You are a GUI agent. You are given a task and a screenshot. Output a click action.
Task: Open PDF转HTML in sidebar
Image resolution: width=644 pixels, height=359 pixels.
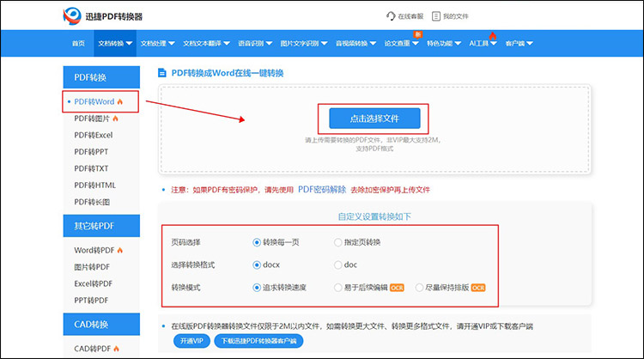(x=94, y=186)
